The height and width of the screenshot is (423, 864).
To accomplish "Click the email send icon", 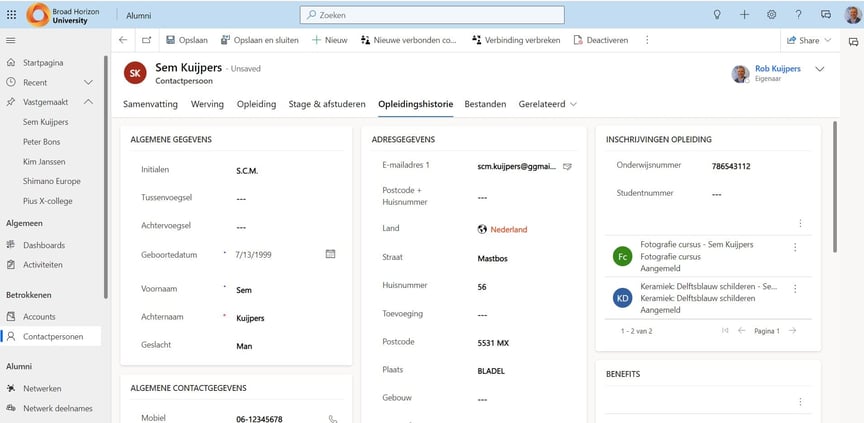I will pyautogui.click(x=567, y=166).
